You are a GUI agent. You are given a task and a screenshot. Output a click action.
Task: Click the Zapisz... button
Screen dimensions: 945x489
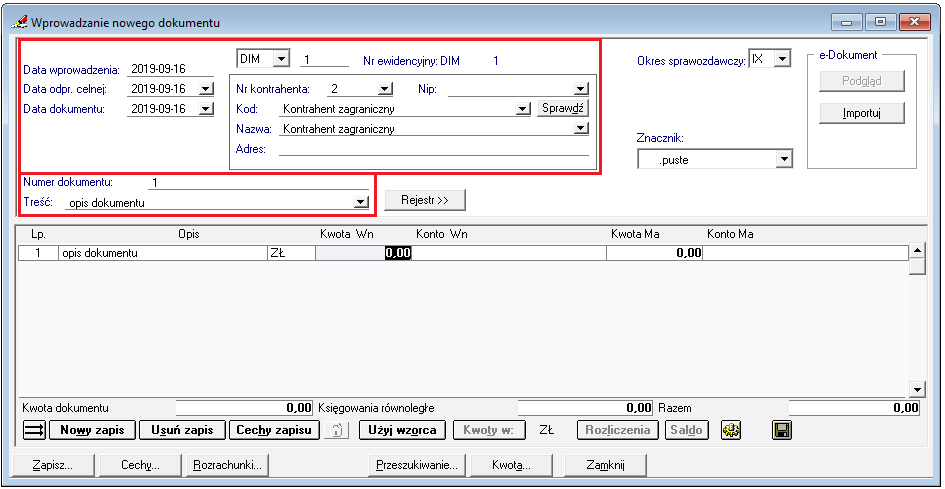click(52, 465)
